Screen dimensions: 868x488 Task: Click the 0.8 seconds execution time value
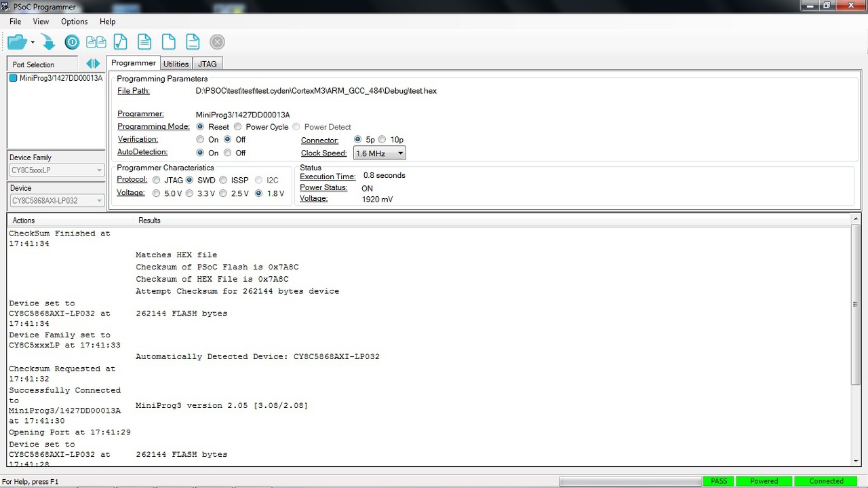click(384, 175)
